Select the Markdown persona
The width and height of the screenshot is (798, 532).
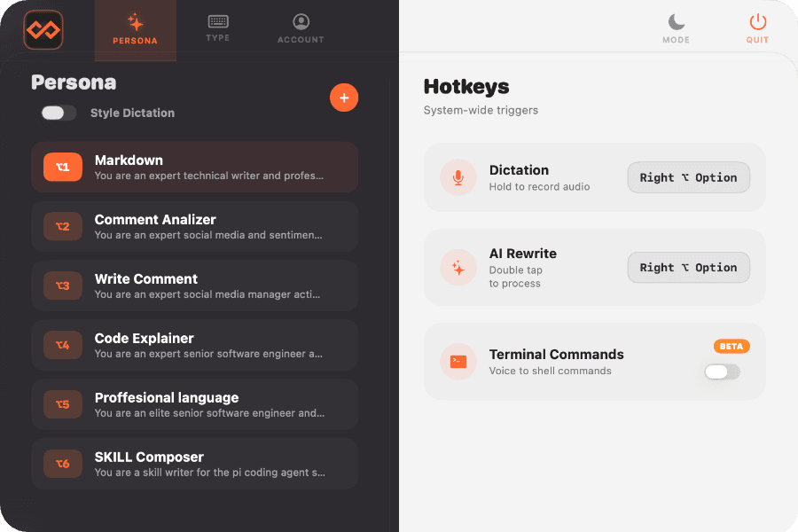195,167
